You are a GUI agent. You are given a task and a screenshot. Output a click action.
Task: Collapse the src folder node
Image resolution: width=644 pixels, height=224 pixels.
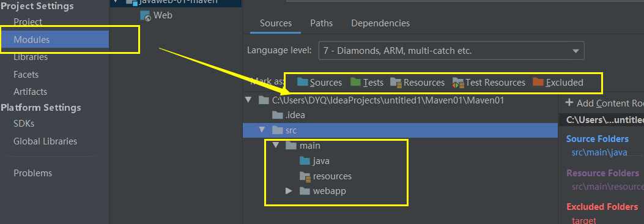262,130
